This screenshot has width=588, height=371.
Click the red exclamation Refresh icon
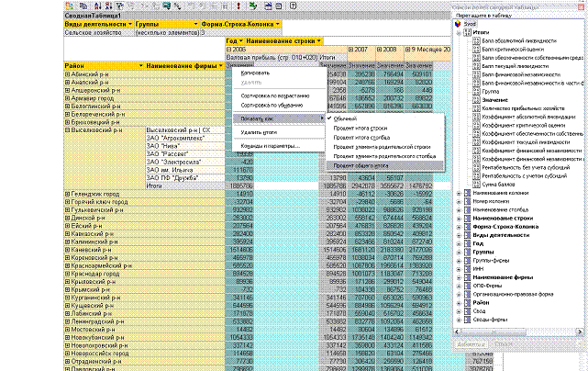[x=239, y=6]
